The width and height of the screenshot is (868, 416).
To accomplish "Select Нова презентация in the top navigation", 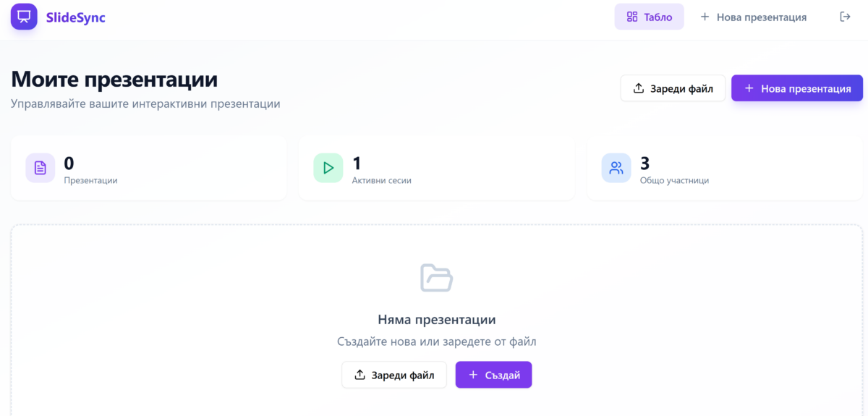I will (753, 17).
